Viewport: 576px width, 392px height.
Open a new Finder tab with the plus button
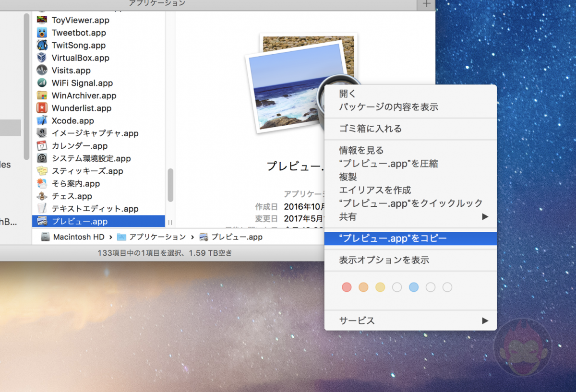pos(426,4)
